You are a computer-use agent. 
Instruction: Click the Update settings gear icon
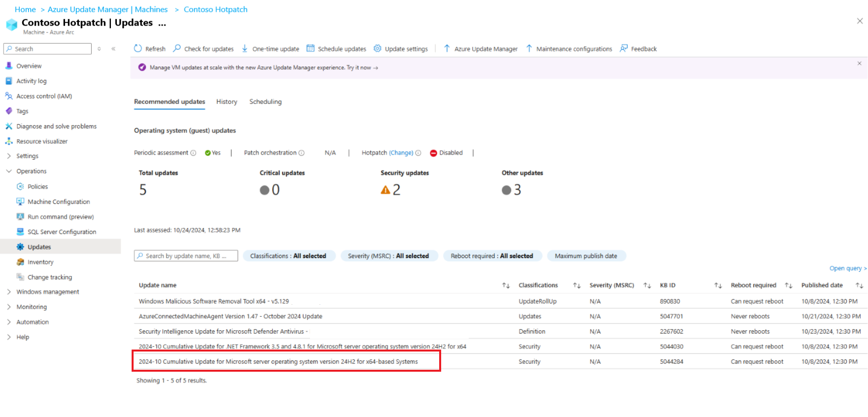tap(378, 48)
